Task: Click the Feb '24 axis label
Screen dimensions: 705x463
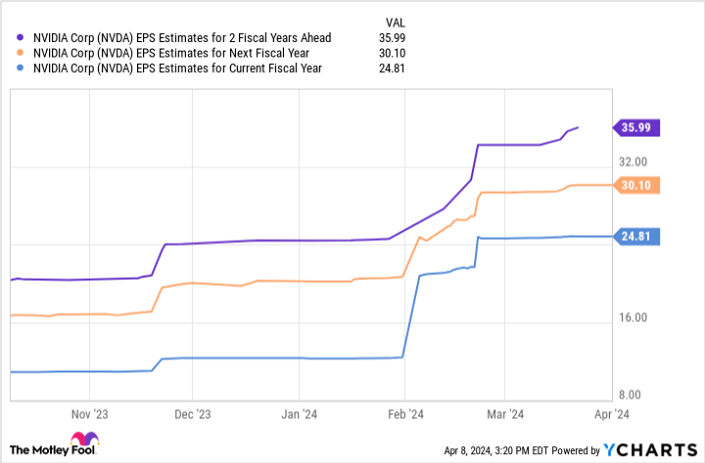Action: click(x=404, y=412)
